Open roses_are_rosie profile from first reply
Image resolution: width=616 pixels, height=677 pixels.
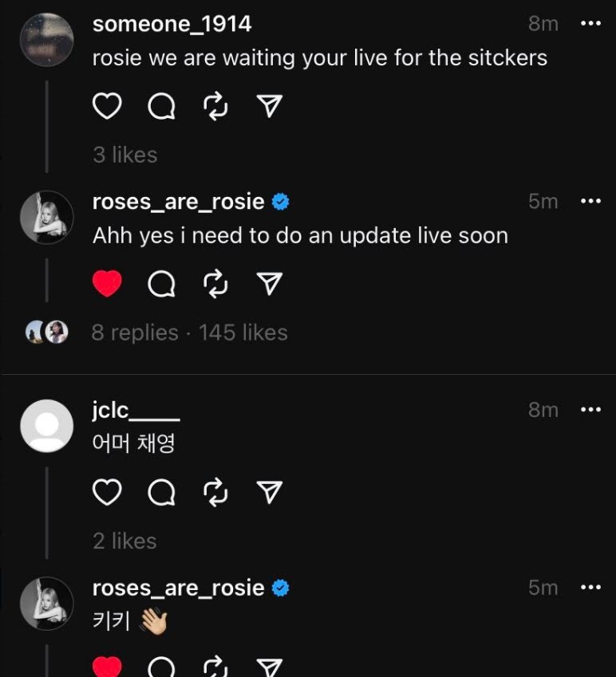click(x=178, y=202)
